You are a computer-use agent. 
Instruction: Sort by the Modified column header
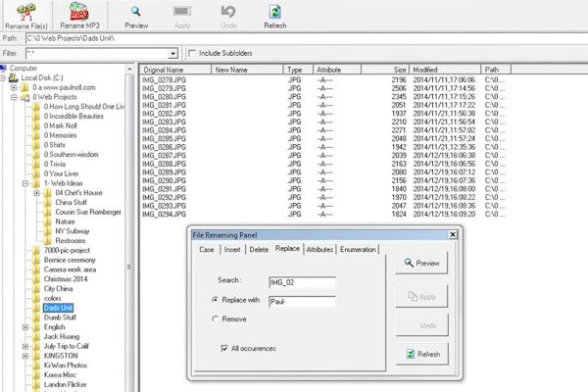click(x=445, y=70)
